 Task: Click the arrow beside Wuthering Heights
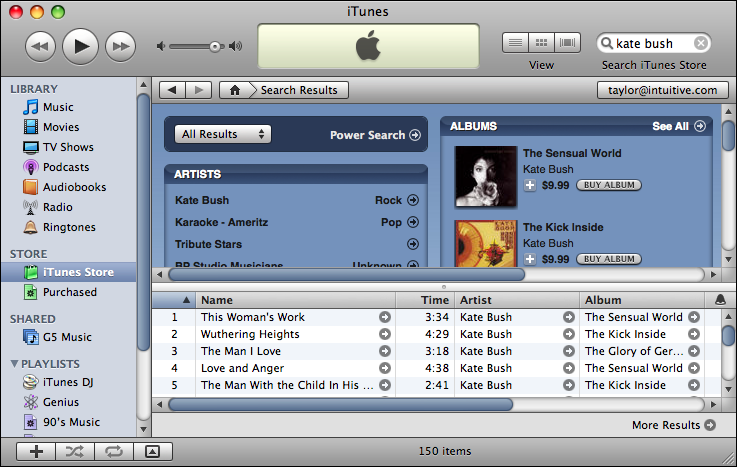(384, 334)
